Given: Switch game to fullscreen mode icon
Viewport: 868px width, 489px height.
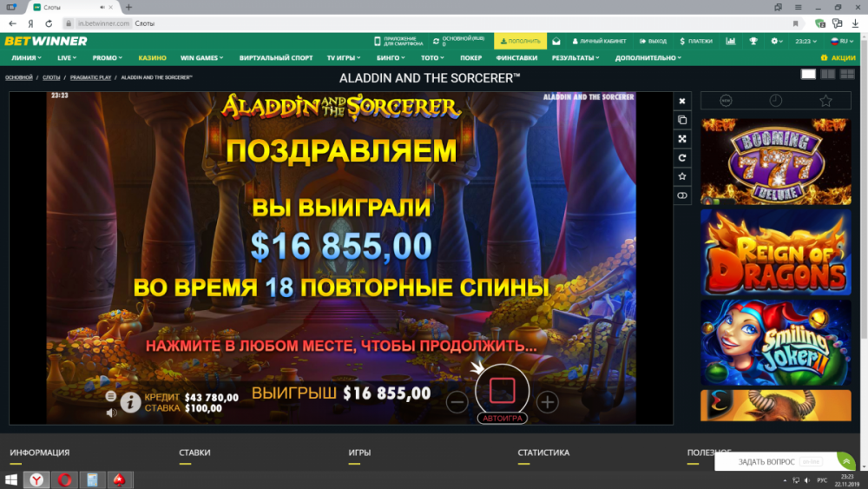Looking at the screenshot, I should click(x=682, y=139).
